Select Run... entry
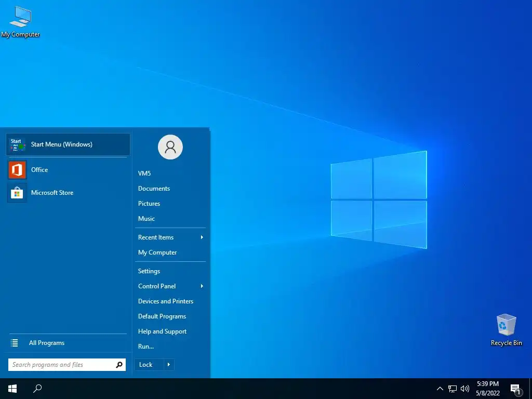532x399 pixels. (146, 347)
